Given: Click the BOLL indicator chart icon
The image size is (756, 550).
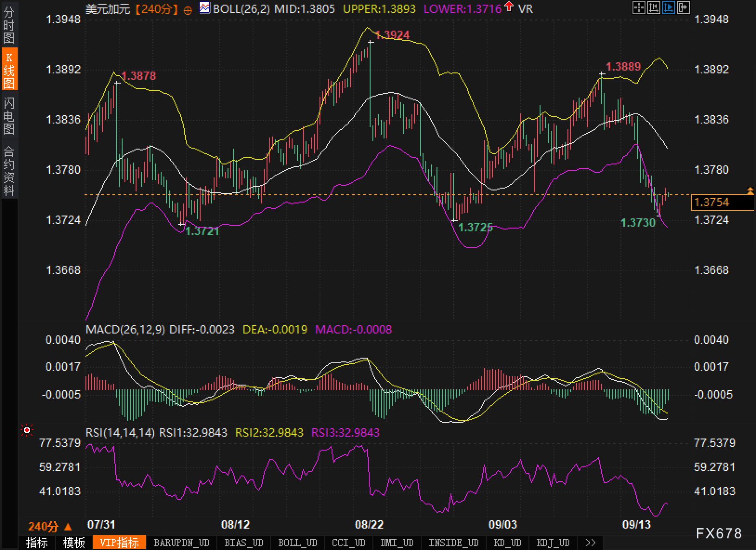Looking at the screenshot, I should (204, 8).
